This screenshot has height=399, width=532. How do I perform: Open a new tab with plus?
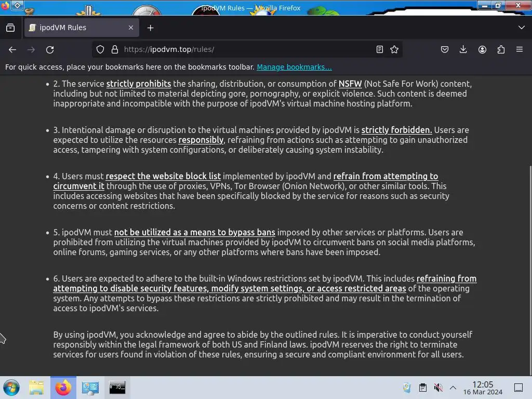click(150, 28)
